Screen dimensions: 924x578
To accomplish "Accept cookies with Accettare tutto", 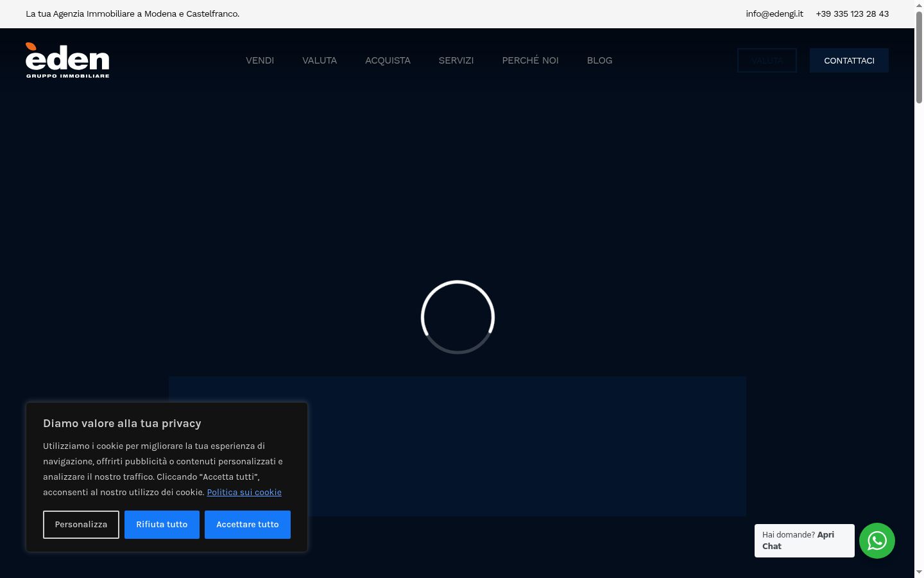I will [x=248, y=525].
